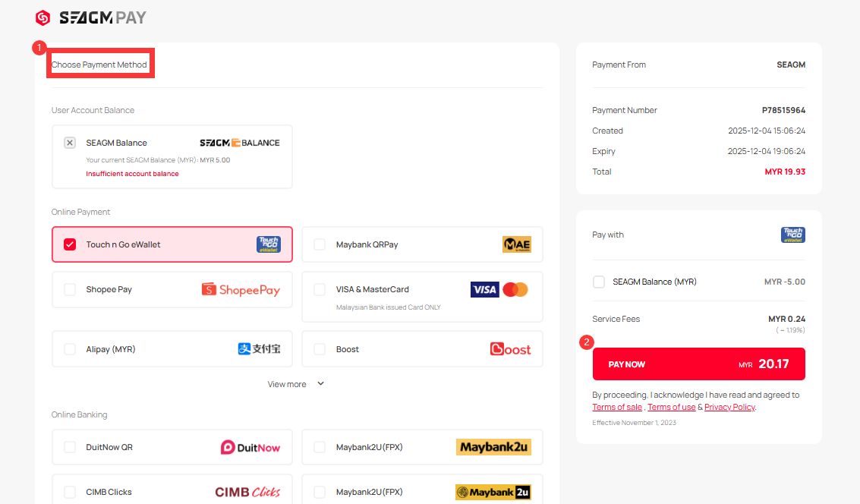Enable SEAGM Balance (MYR) checkbox in summary
This screenshot has width=860, height=504.
coord(599,282)
